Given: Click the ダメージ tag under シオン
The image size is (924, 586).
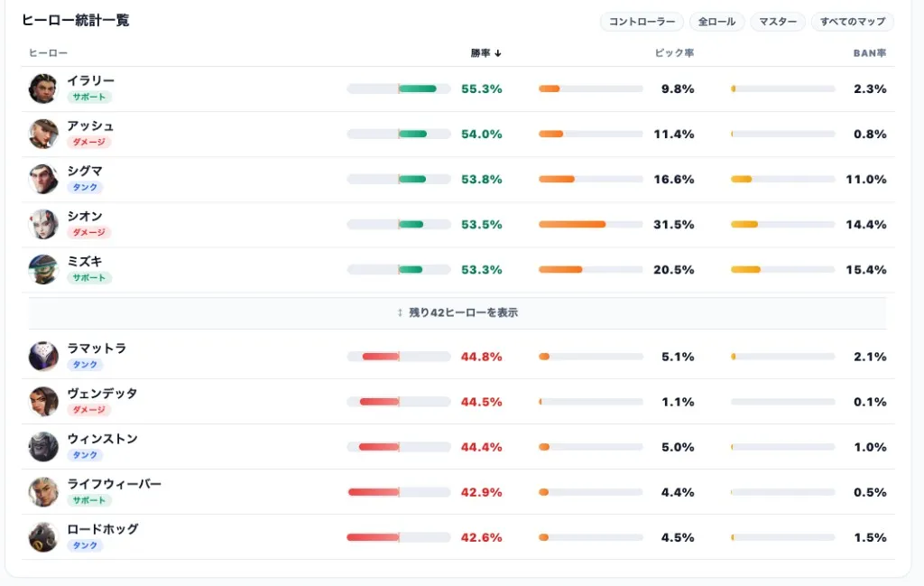Looking at the screenshot, I should pyautogui.click(x=89, y=233).
